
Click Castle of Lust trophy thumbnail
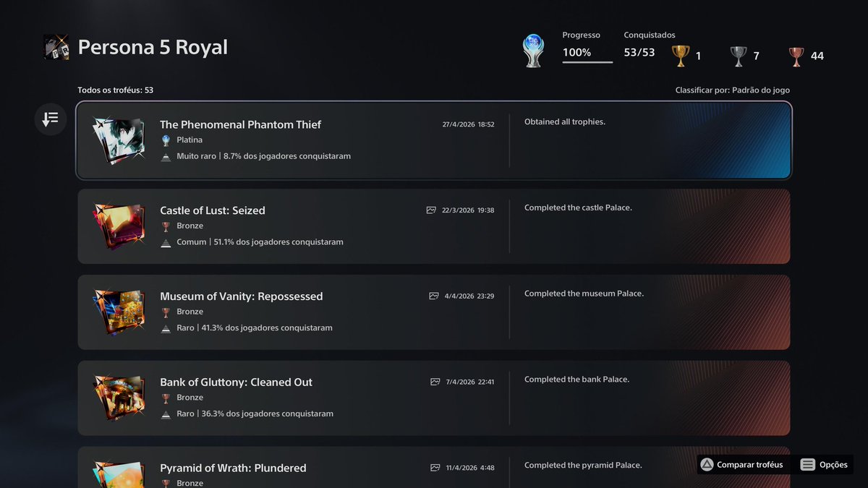pyautogui.click(x=119, y=226)
